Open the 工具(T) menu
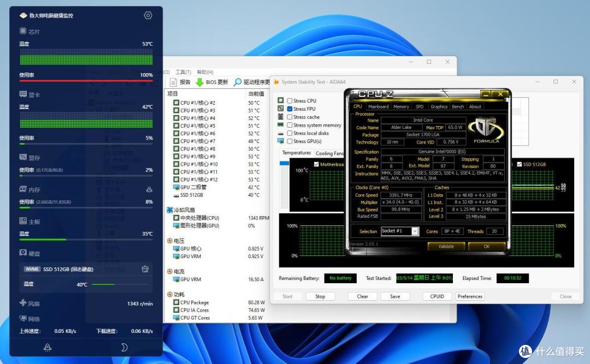The width and height of the screenshot is (590, 364). point(183,72)
